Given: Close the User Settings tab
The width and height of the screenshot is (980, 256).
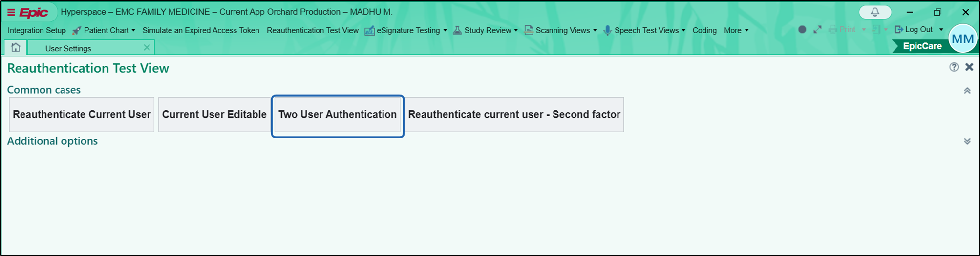Looking at the screenshot, I should pos(147,47).
